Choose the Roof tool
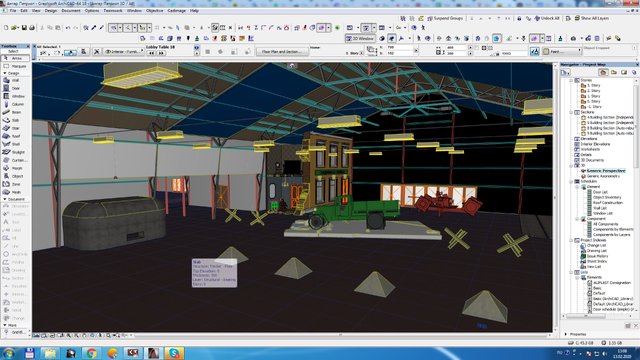 click(15, 136)
